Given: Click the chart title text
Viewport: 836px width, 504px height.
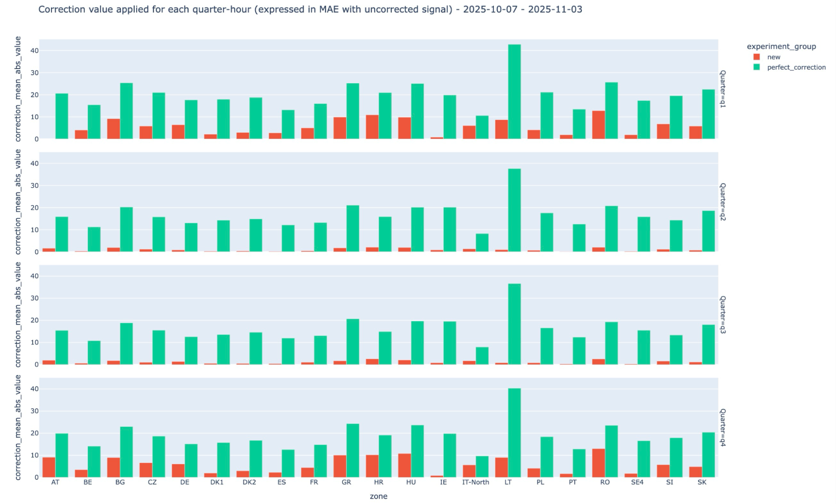Looking at the screenshot, I should pyautogui.click(x=310, y=9).
